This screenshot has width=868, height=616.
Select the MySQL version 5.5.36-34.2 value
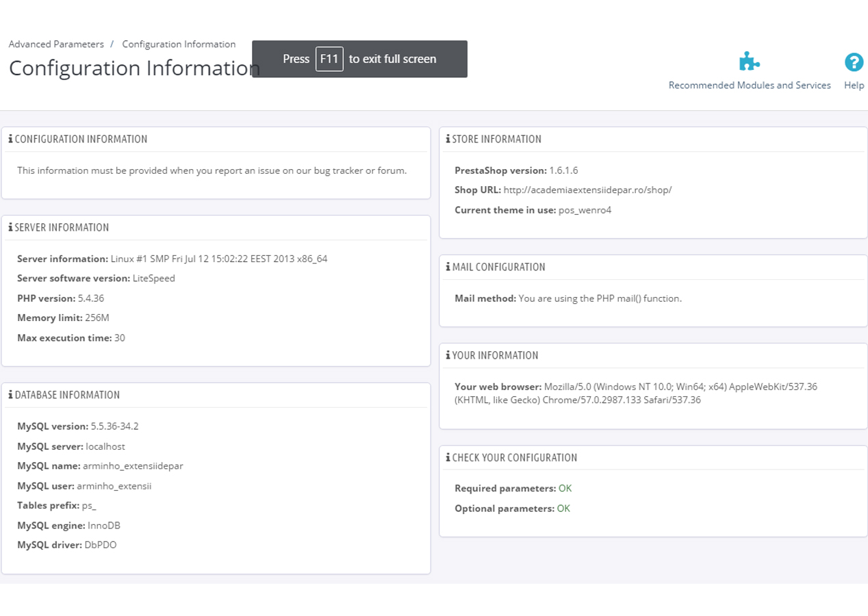[115, 426]
